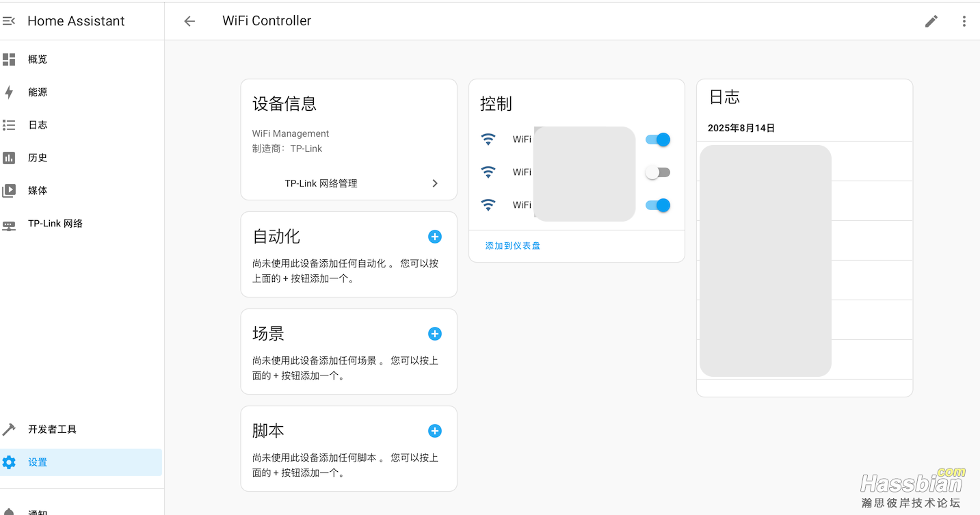Viewport: 980px width, 515px height.
Task: Click the third WiFi signal icon
Action: pos(488,205)
